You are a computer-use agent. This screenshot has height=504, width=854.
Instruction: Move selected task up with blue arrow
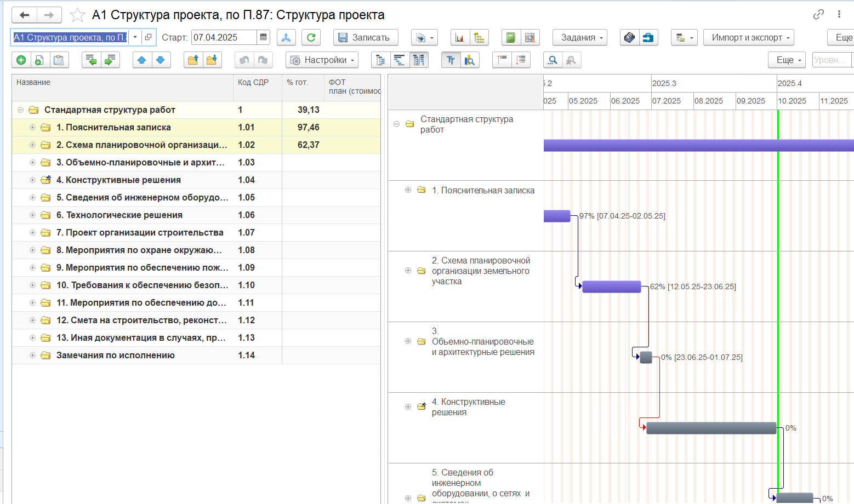point(142,60)
